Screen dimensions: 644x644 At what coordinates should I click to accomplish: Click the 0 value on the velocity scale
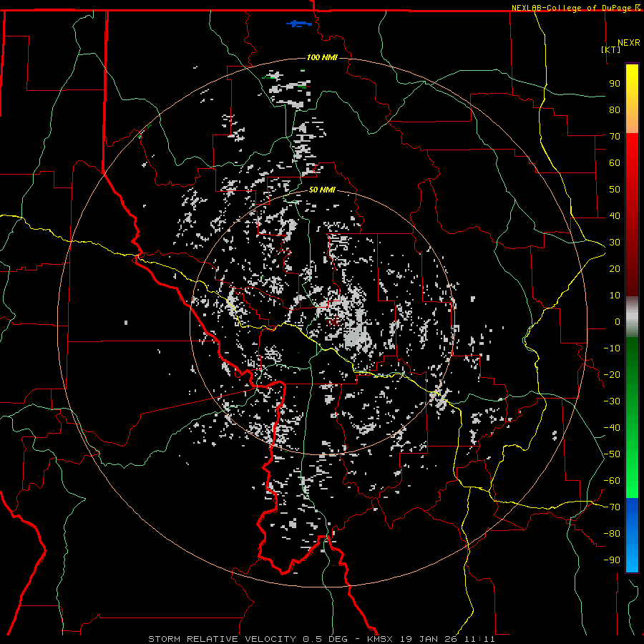618,321
